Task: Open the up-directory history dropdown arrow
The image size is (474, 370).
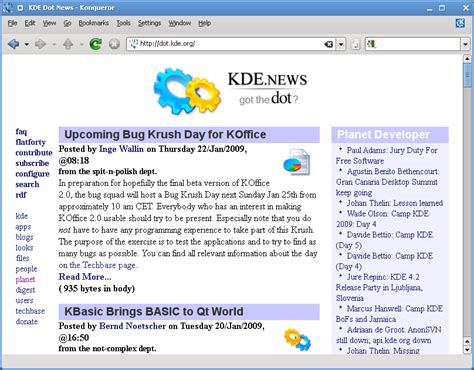Action: click(x=81, y=44)
